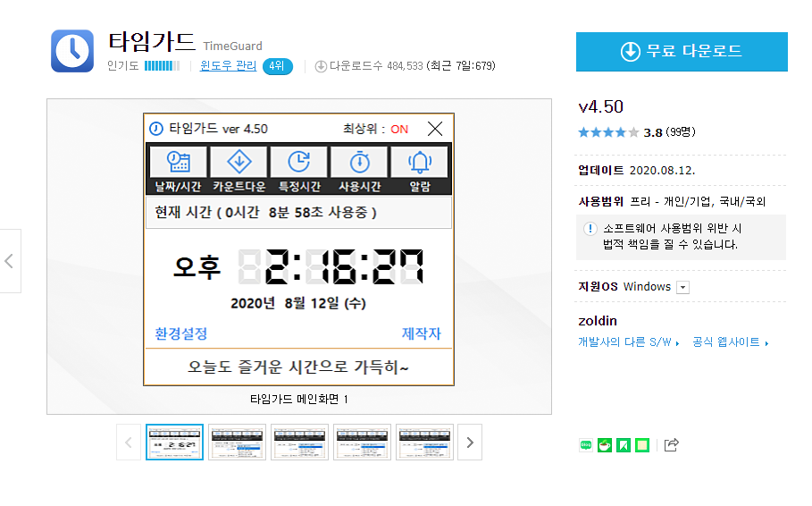The height and width of the screenshot is (506, 812).
Task: Visit the 공식 웹사이트 link
Action: coord(730,342)
